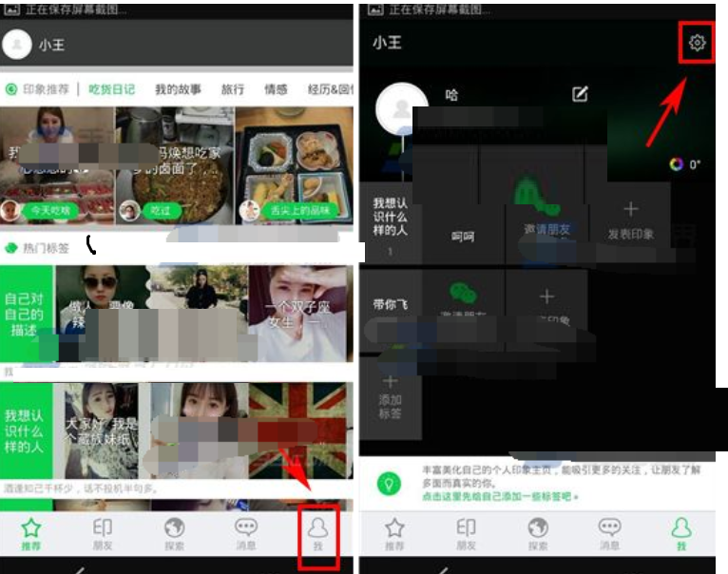Open settings gear on right profile screen
The height and width of the screenshot is (574, 728).
tap(697, 43)
